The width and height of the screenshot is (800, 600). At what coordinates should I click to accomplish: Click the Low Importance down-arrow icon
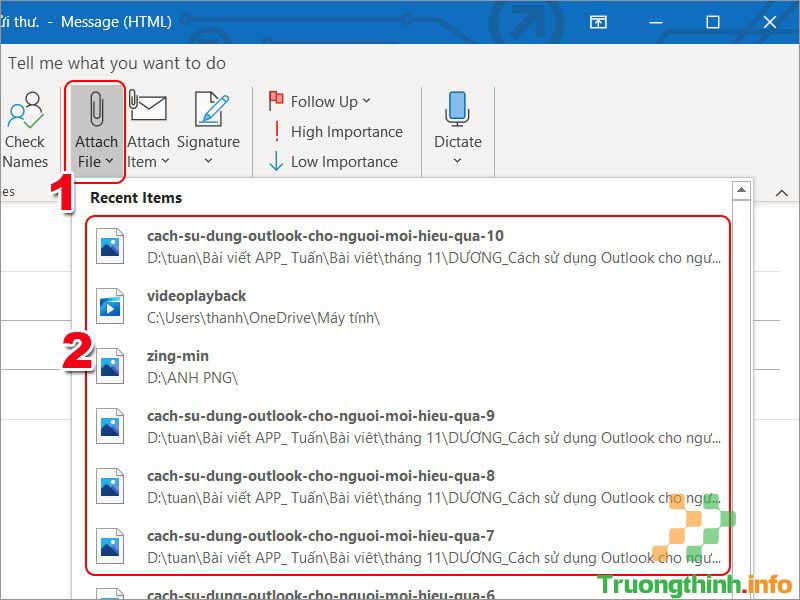(276, 161)
